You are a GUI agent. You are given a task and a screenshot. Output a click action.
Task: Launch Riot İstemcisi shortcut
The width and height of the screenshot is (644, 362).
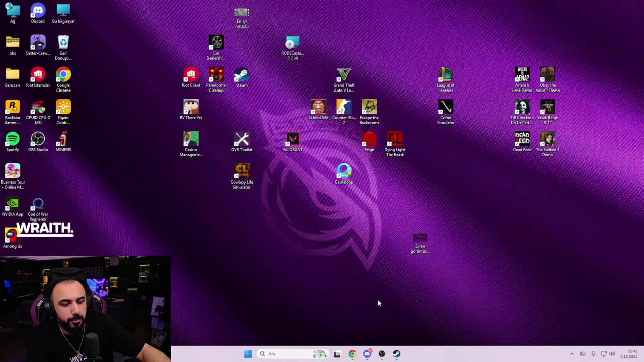pos(38,77)
